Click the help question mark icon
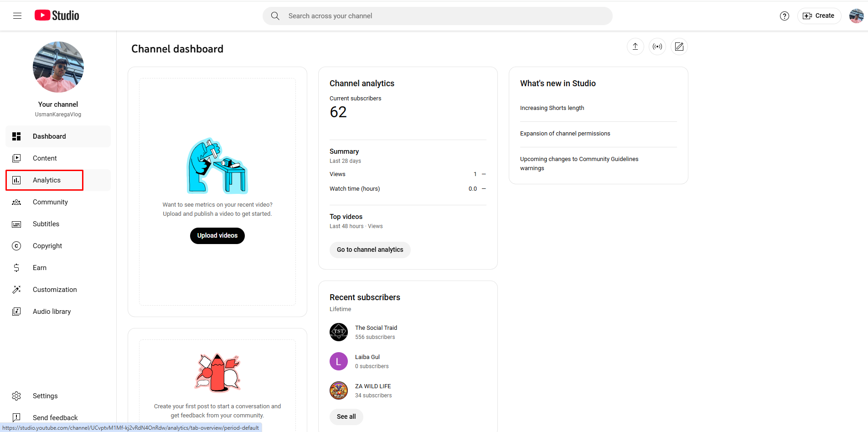Screen dimensions: 868x432 coord(785,16)
